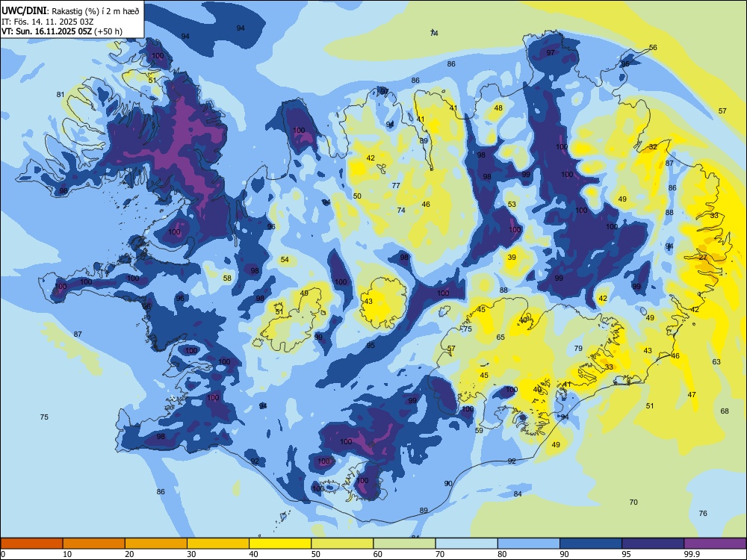Click the legend label '60'

[378, 554]
